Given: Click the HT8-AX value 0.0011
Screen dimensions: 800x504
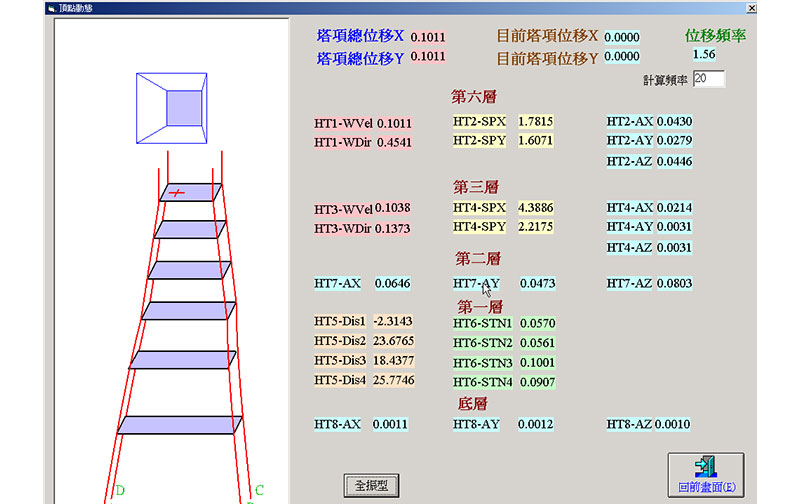Looking at the screenshot, I should coord(391,425).
